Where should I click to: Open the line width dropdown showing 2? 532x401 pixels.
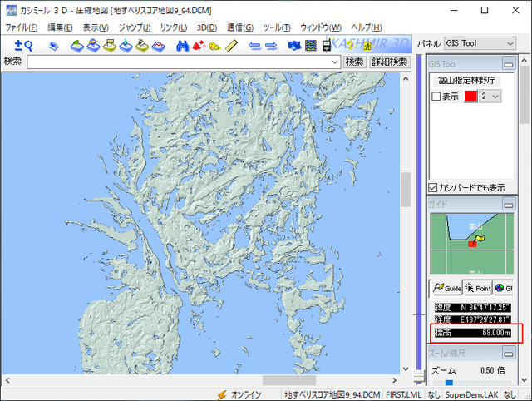point(490,97)
